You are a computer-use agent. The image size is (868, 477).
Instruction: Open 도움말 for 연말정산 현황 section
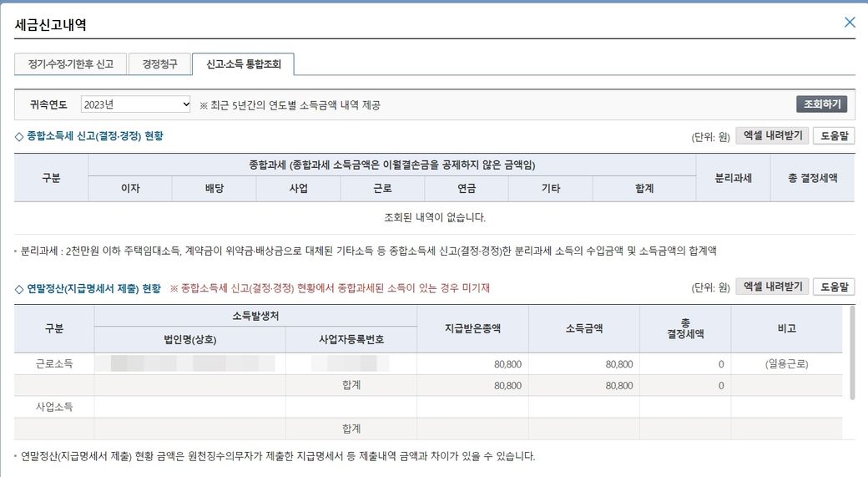point(833,287)
